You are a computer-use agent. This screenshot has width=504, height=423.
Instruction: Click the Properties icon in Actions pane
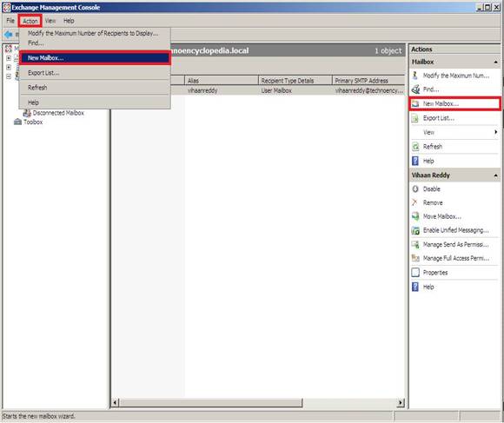click(x=415, y=273)
